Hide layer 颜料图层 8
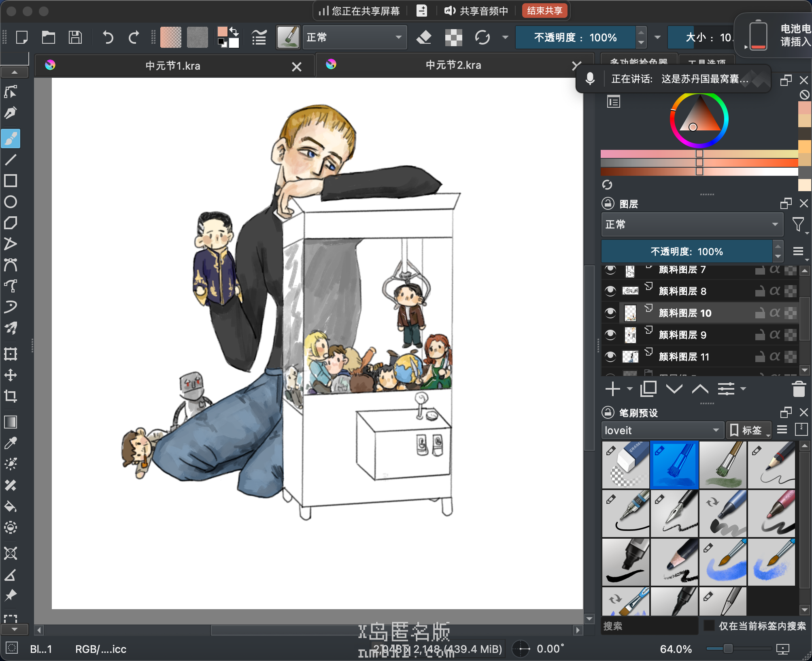This screenshot has height=661, width=812. [610, 291]
